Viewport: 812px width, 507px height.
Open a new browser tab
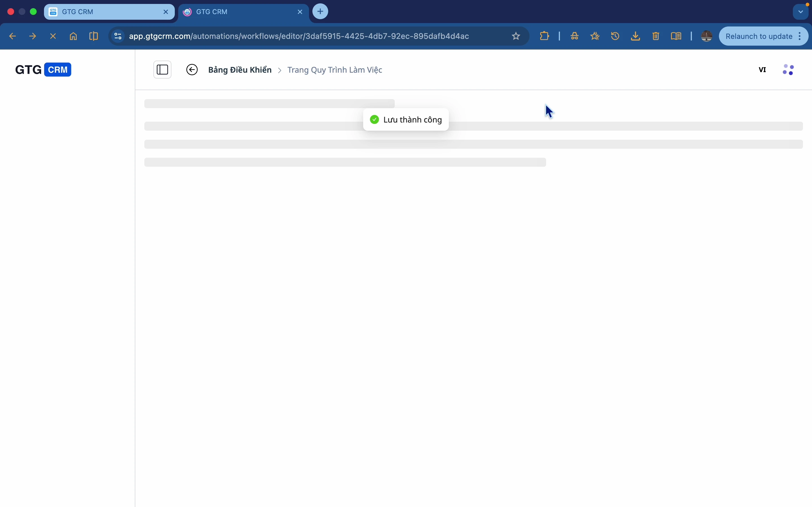coord(321,12)
